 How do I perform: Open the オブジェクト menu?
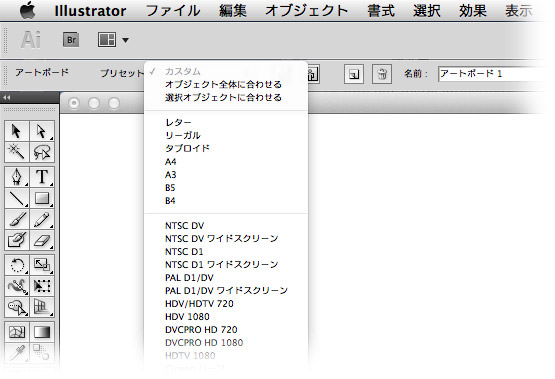click(x=307, y=11)
